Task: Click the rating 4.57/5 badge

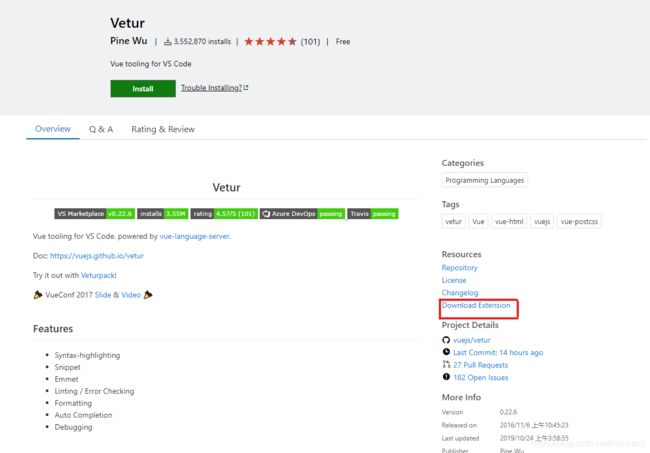Action: (224, 214)
